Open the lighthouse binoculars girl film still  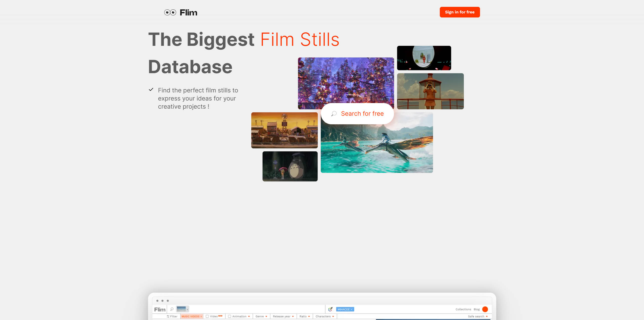(x=430, y=91)
